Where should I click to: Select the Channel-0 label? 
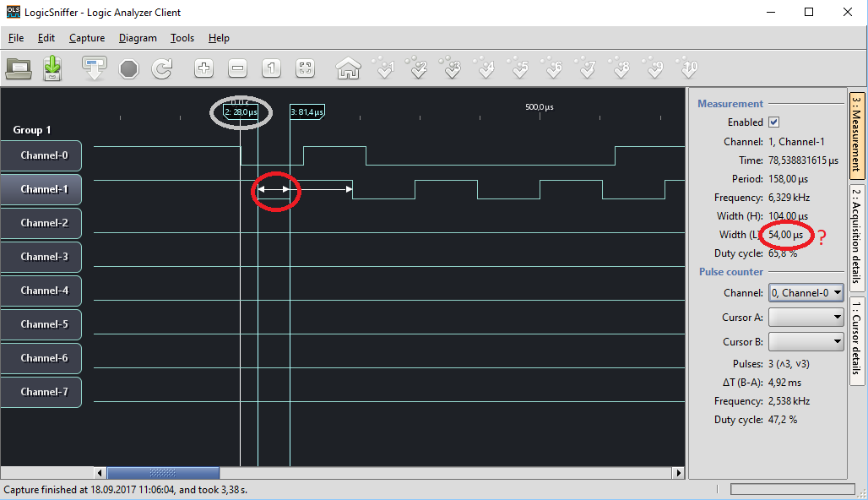coord(41,155)
